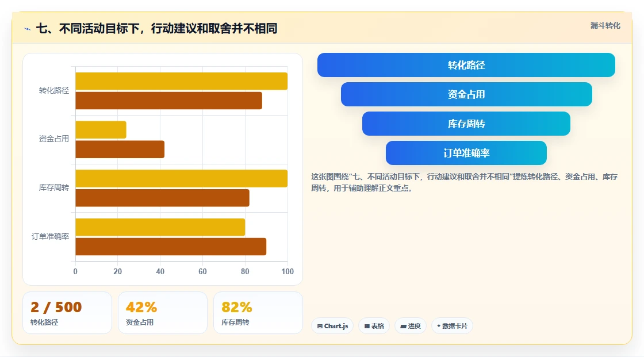Open the 82% 库存周转 stat card
The height and width of the screenshot is (357, 644).
coord(258,313)
